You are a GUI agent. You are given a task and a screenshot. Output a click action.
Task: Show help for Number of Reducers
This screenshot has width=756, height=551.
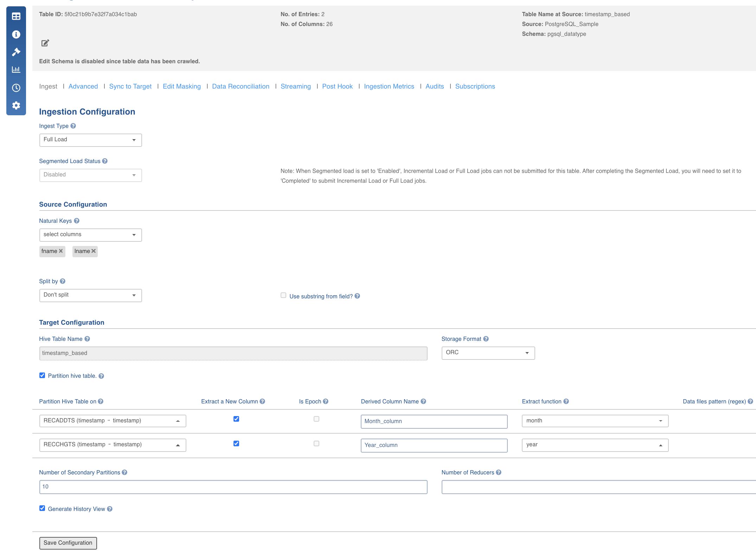pyautogui.click(x=499, y=472)
